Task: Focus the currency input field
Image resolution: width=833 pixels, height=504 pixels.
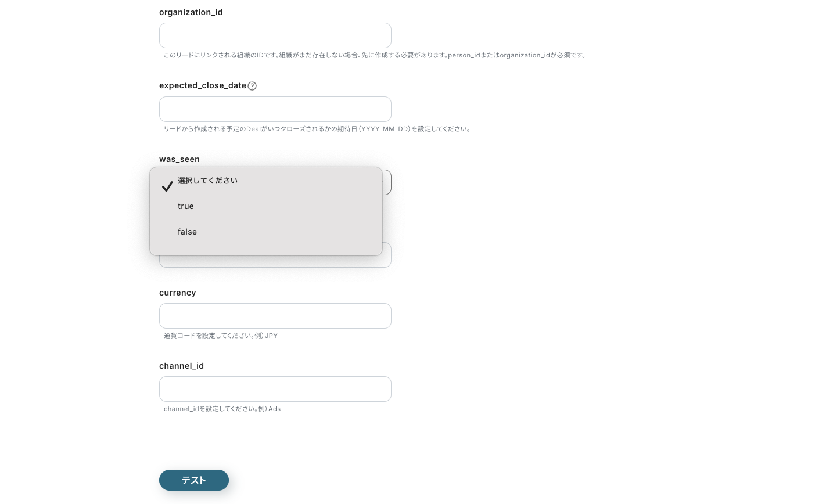Action: [275, 316]
